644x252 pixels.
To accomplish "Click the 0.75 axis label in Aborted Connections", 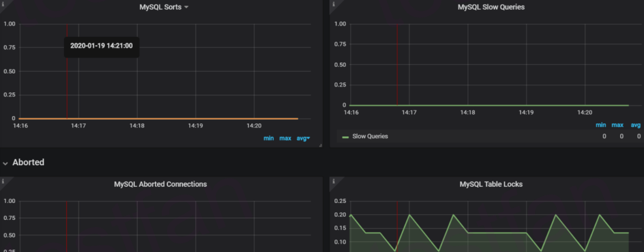I will coord(9,218).
